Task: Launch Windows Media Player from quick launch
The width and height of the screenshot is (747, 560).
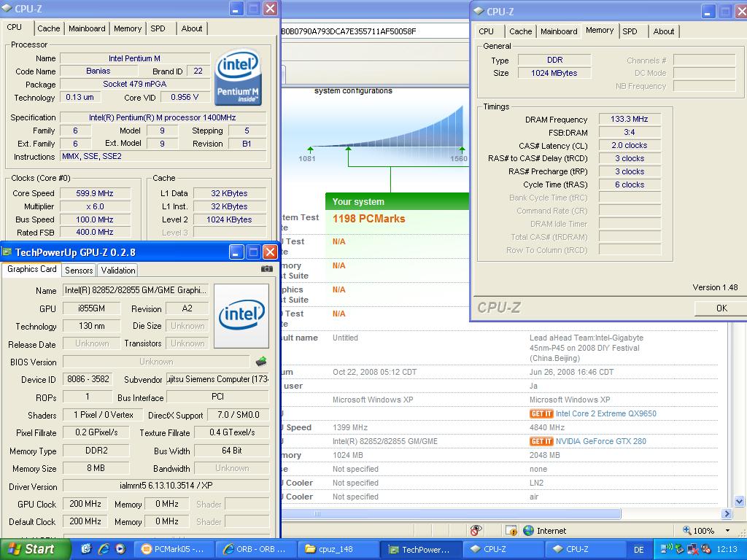Action: (x=120, y=549)
